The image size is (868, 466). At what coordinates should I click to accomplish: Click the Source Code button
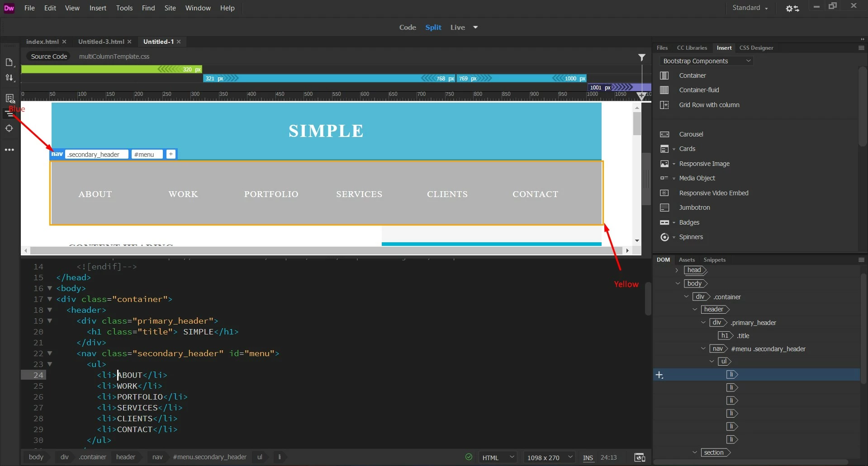(49, 56)
